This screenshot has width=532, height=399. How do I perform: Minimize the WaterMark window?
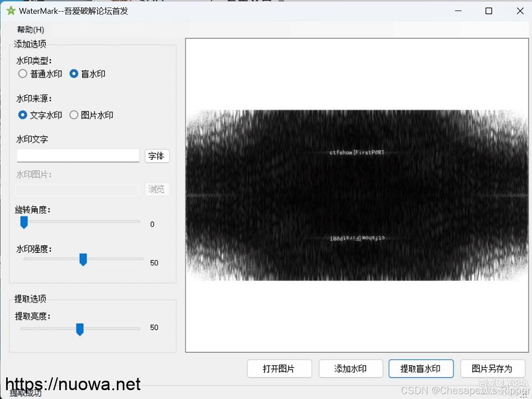(x=457, y=11)
